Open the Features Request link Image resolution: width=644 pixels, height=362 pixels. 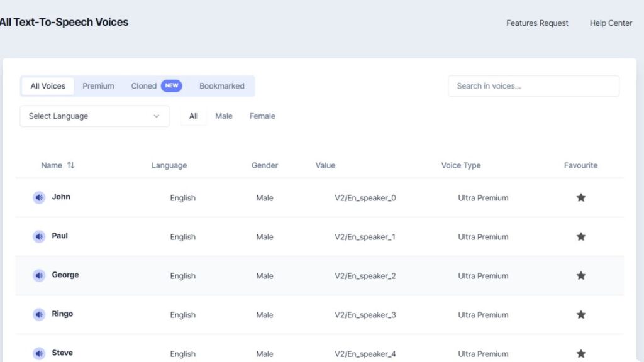[x=537, y=23]
